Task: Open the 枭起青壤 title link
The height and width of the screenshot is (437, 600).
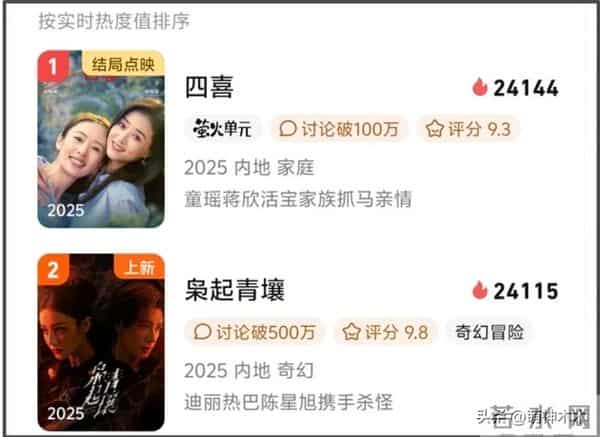Action: (x=235, y=290)
